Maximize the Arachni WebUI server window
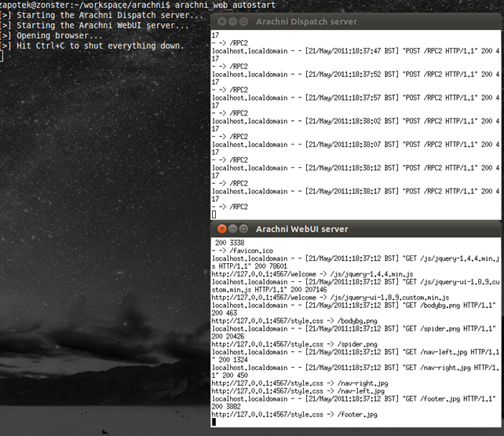Screen dimensions: 504x436 tap(244, 229)
